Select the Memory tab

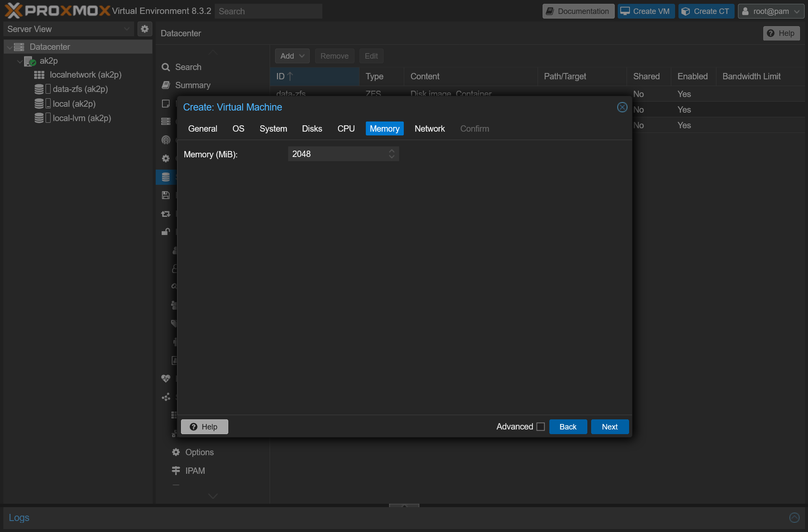(384, 129)
